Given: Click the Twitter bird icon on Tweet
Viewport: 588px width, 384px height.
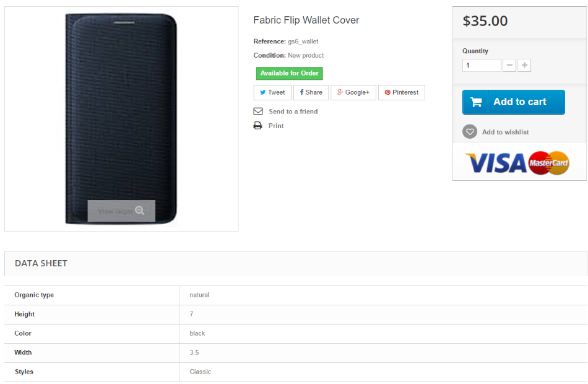Looking at the screenshot, I should point(262,92).
